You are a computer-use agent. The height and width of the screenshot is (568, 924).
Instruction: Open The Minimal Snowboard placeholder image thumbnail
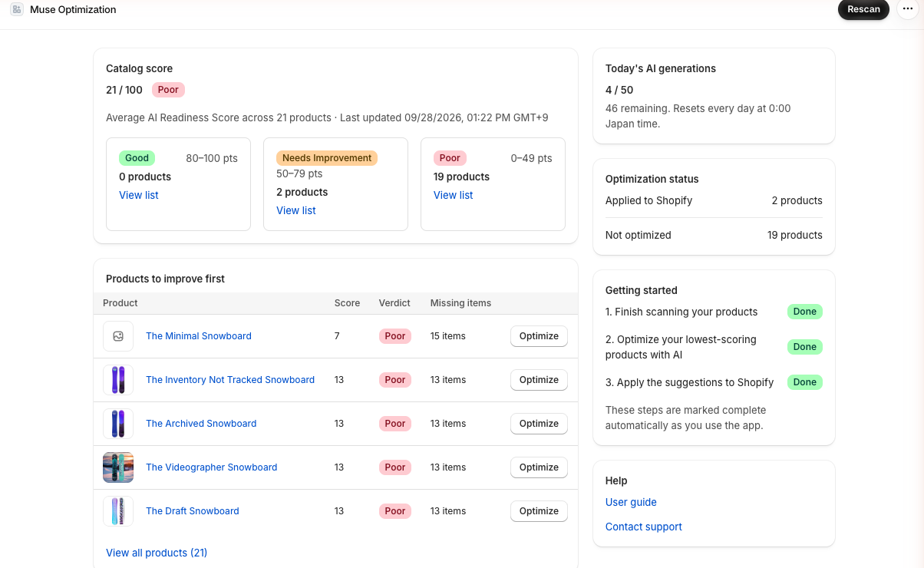118,336
